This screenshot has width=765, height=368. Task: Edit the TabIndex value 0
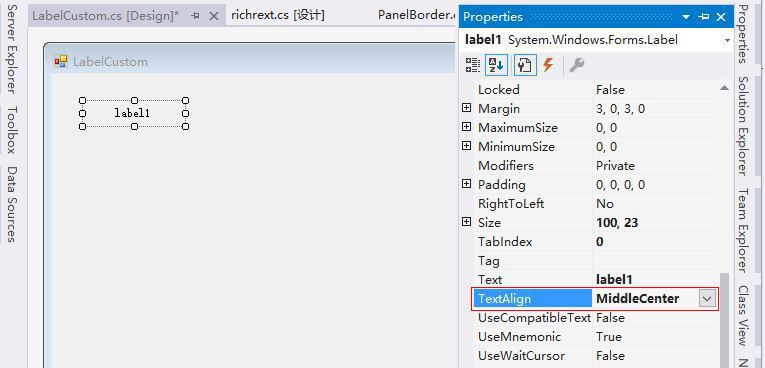pos(600,242)
